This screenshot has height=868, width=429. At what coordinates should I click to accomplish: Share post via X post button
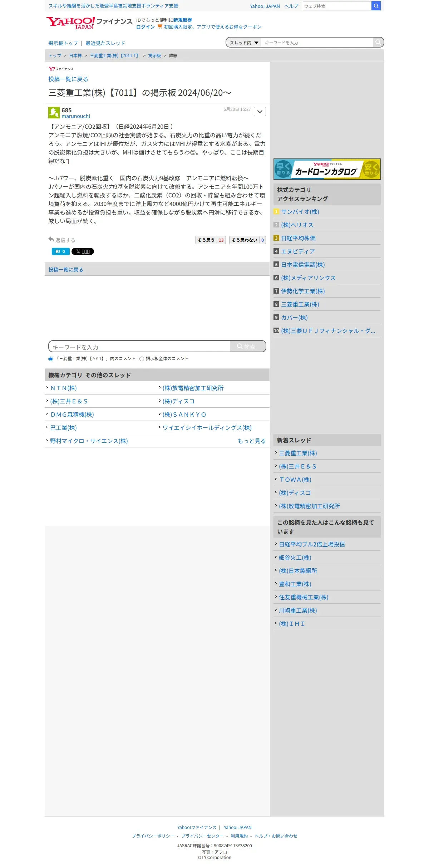(x=83, y=251)
